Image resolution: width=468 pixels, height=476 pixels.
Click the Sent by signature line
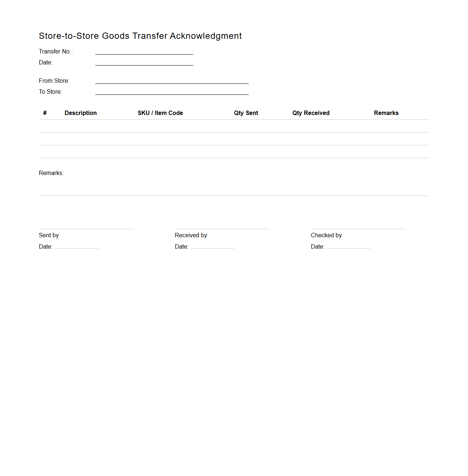coord(86,228)
